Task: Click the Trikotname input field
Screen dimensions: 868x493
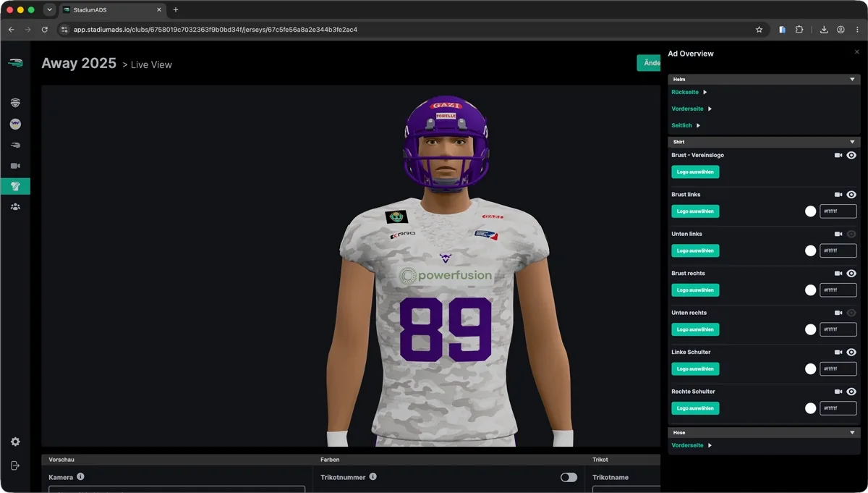Action: click(626, 489)
